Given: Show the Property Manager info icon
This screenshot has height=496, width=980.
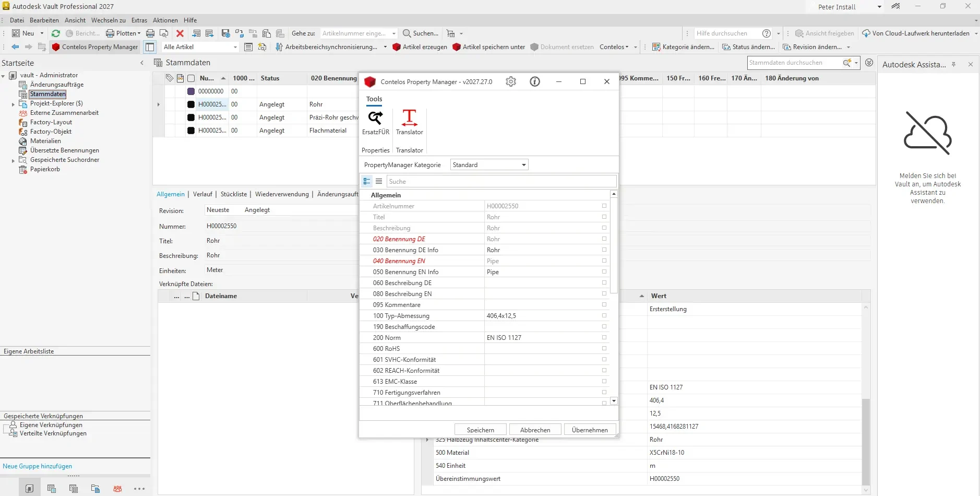Looking at the screenshot, I should pos(535,81).
